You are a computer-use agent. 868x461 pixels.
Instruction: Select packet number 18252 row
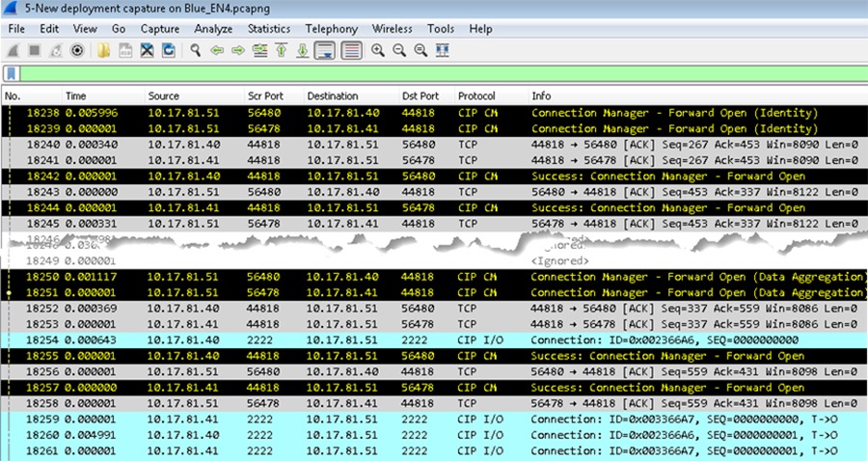[x=435, y=309]
